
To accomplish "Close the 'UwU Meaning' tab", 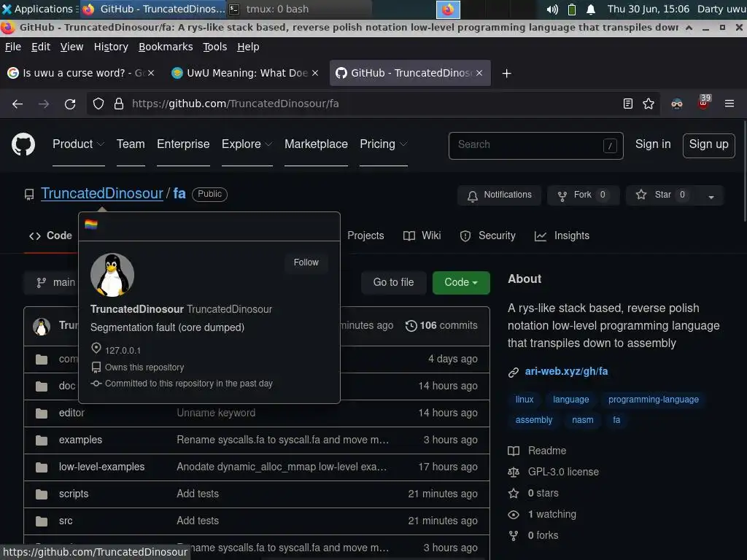I will pos(315,73).
